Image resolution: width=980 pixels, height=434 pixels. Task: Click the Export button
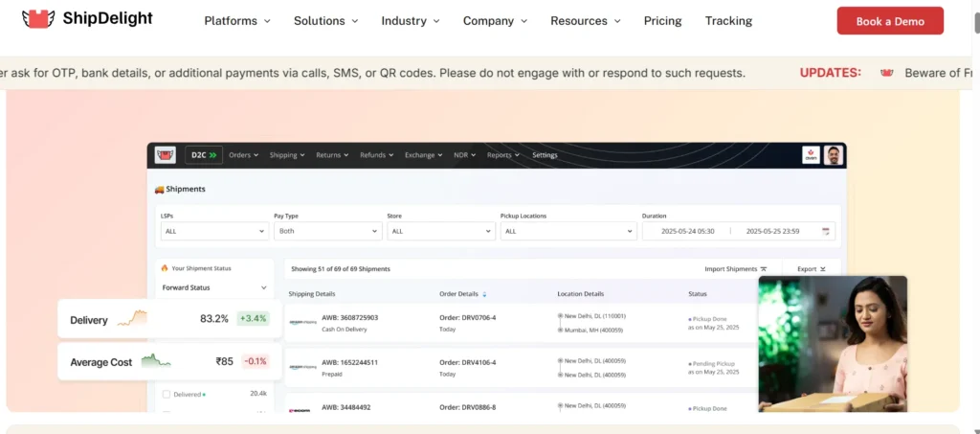[x=812, y=269]
